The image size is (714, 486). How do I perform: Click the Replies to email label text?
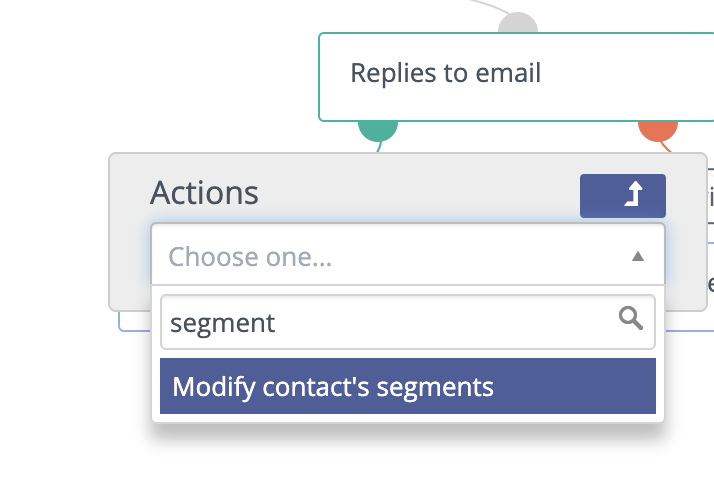[445, 73]
